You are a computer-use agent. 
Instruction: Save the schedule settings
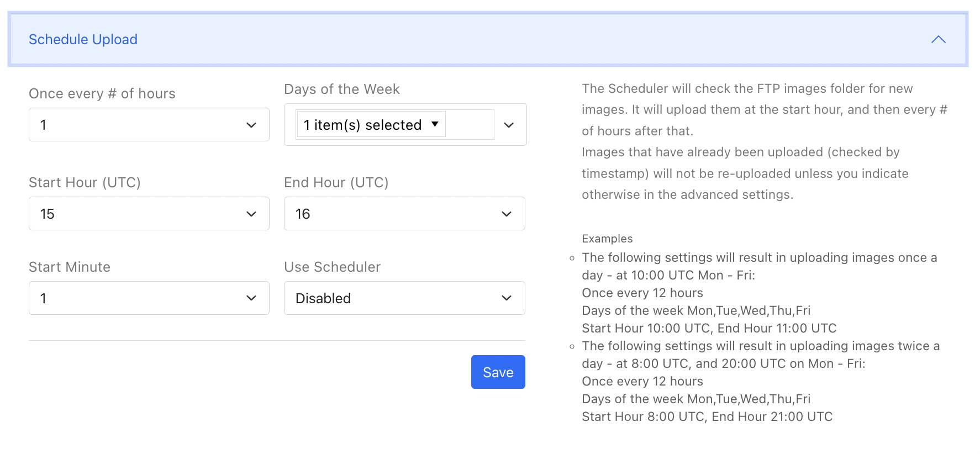click(x=498, y=372)
